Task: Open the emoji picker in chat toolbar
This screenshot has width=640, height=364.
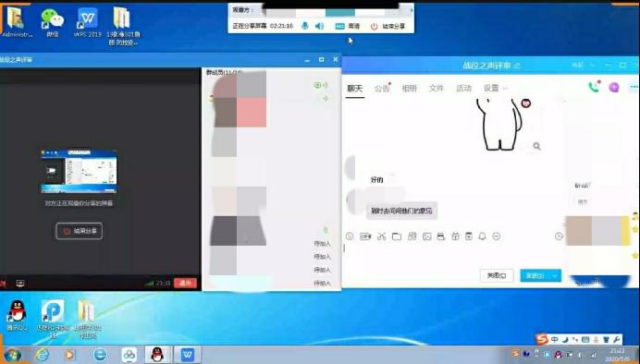Action: coord(350,236)
